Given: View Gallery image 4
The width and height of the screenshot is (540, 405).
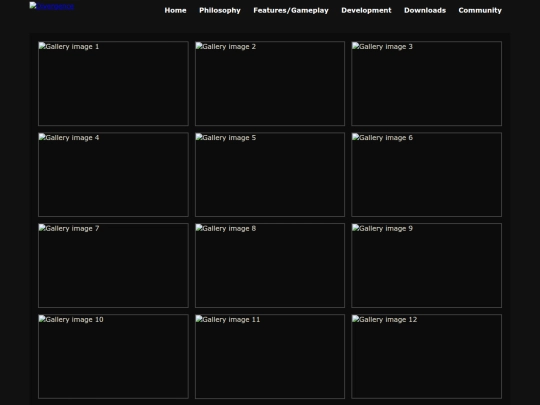Looking at the screenshot, I should coord(113,175).
